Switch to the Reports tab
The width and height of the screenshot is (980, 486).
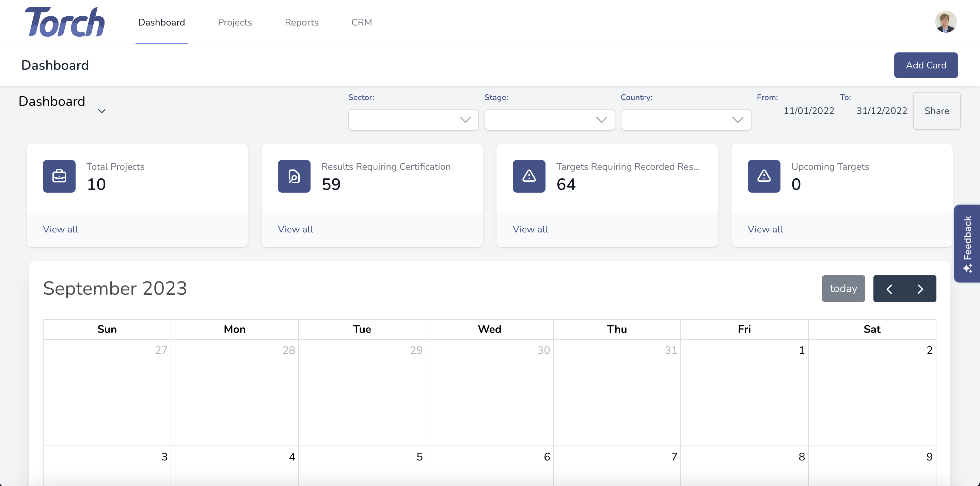pos(301,22)
